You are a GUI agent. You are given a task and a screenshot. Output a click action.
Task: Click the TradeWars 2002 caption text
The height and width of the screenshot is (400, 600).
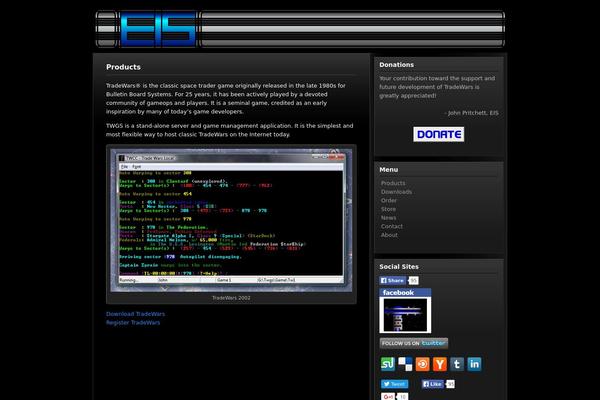(x=231, y=298)
